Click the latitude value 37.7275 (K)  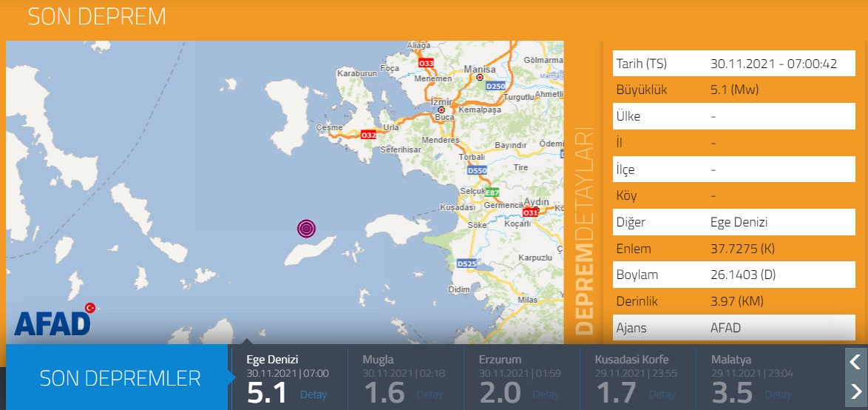742,249
